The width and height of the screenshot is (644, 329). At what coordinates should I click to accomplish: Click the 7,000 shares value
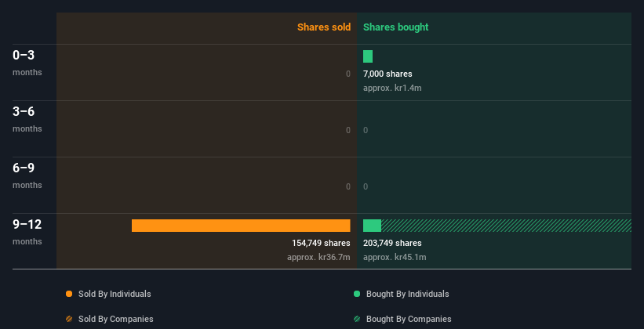point(387,74)
